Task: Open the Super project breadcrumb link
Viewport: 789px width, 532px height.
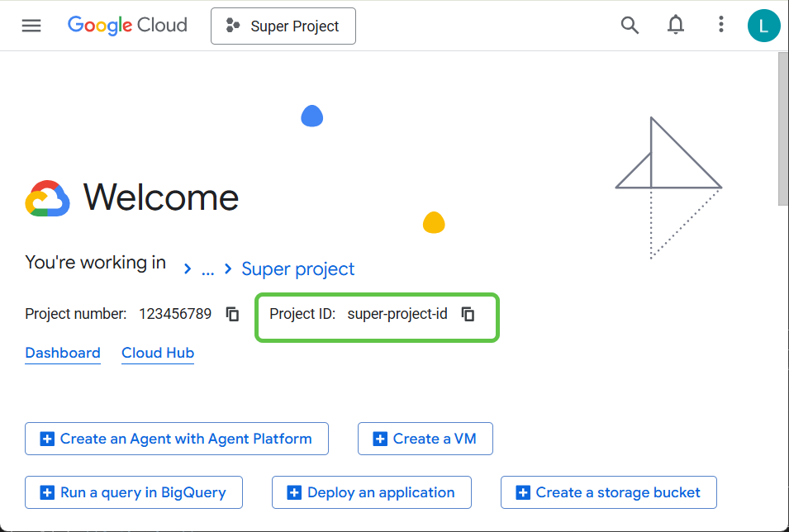Action: pyautogui.click(x=297, y=268)
